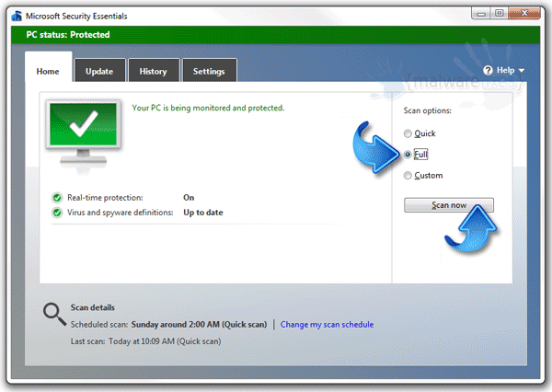
Task: Select the Custom scan radio button
Action: tap(408, 176)
